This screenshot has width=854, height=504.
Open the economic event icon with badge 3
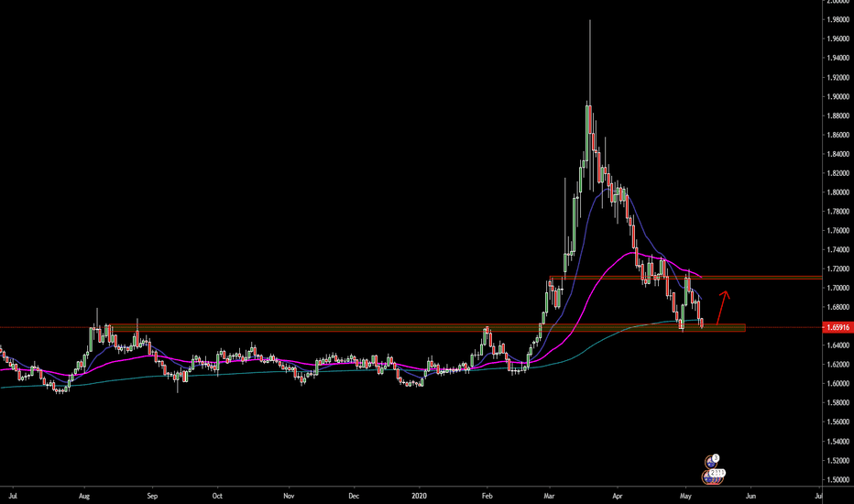pos(711,462)
